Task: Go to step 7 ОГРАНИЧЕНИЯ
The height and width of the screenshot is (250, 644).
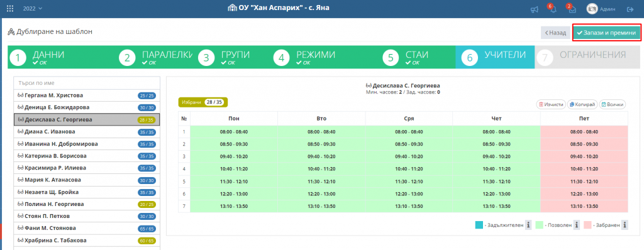Action: [587, 57]
